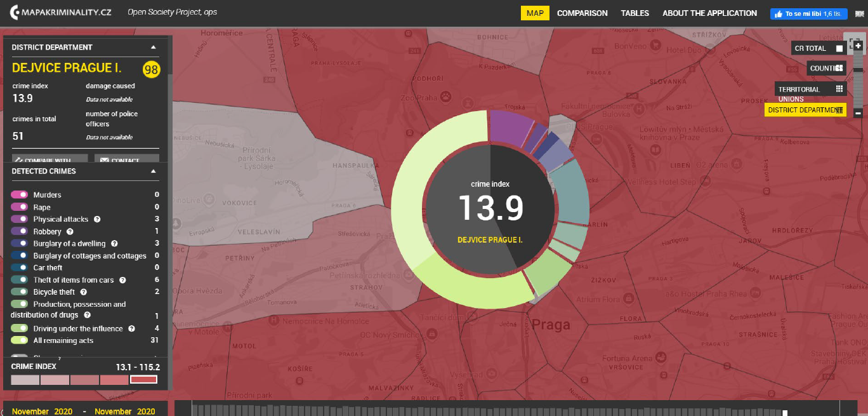The image size is (868, 416).
Task: Click the COMPARE WITH button
Action: (50, 159)
